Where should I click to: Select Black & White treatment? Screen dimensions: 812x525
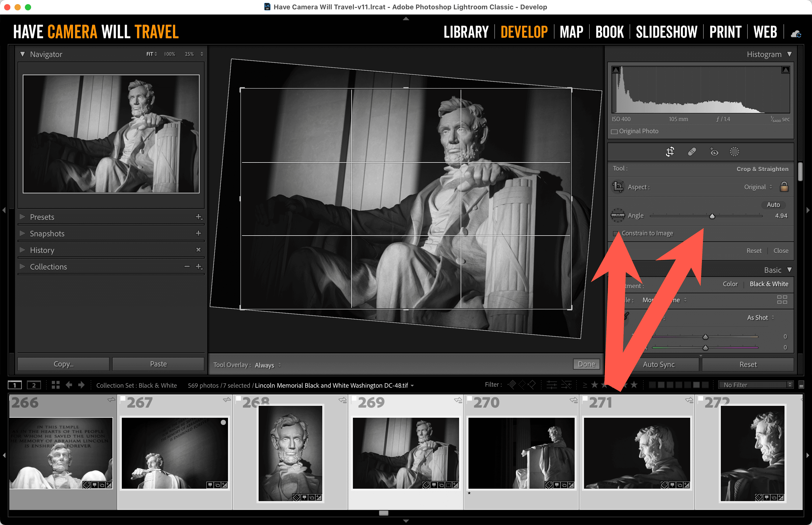pyautogui.click(x=769, y=284)
